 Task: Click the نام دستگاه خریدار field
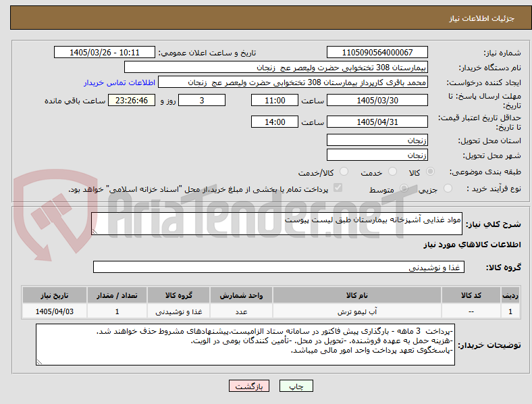coord(276,67)
